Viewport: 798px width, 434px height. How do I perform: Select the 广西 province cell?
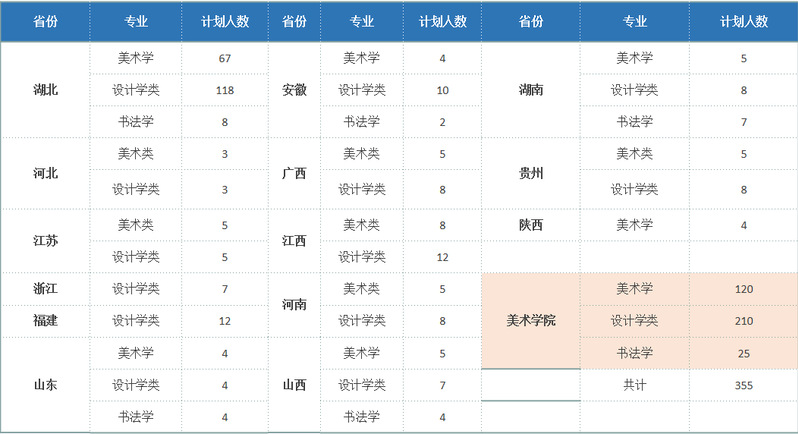(x=294, y=173)
